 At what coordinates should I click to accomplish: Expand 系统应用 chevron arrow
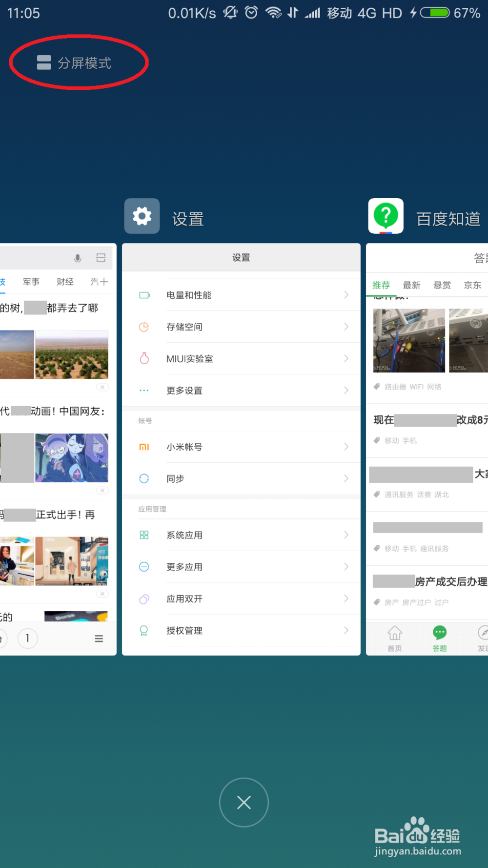346,535
